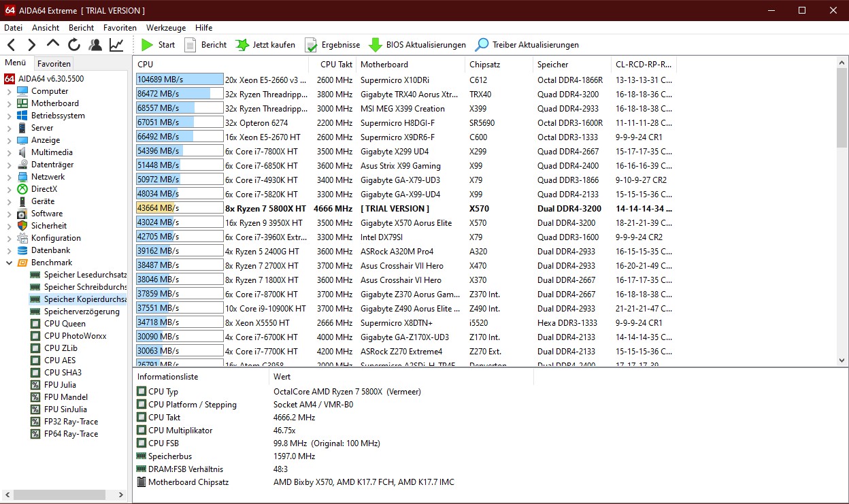
Task: Sort by Speicher column header
Action: pyautogui.click(x=572, y=65)
